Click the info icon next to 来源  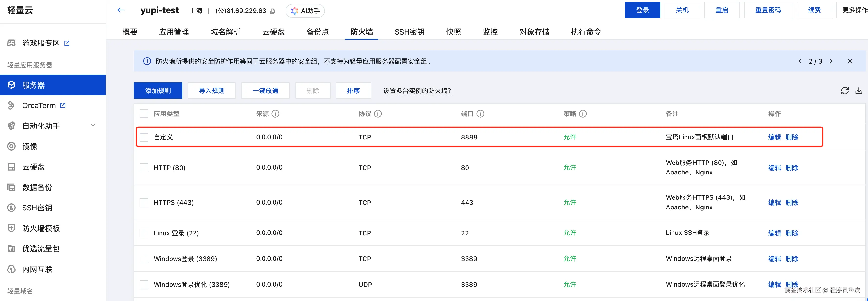pyautogui.click(x=275, y=114)
